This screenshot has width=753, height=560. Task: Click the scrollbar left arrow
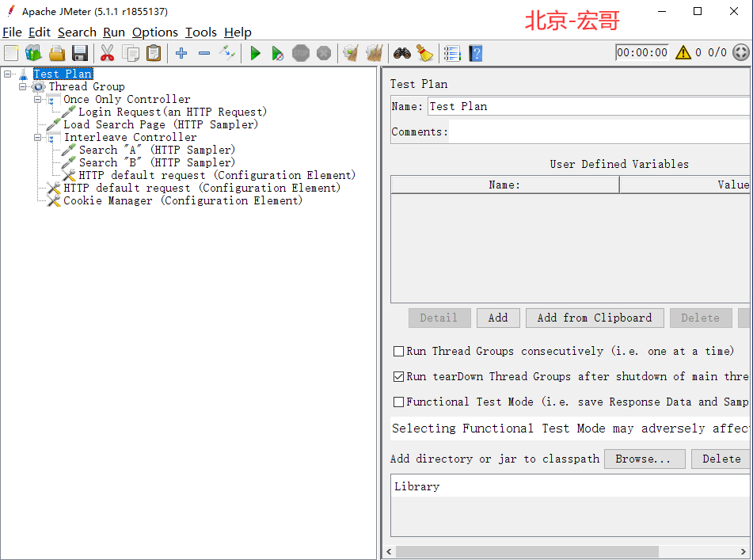389,551
